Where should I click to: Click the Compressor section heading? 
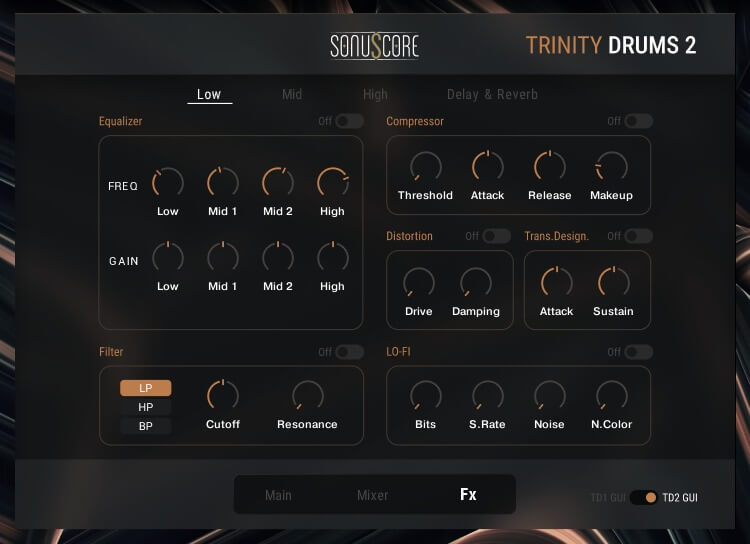click(x=415, y=121)
